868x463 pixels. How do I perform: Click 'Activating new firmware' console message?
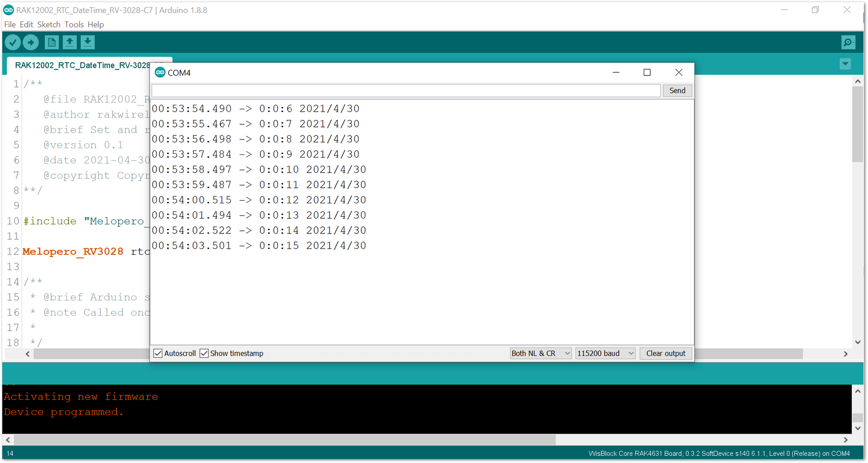coord(81,397)
